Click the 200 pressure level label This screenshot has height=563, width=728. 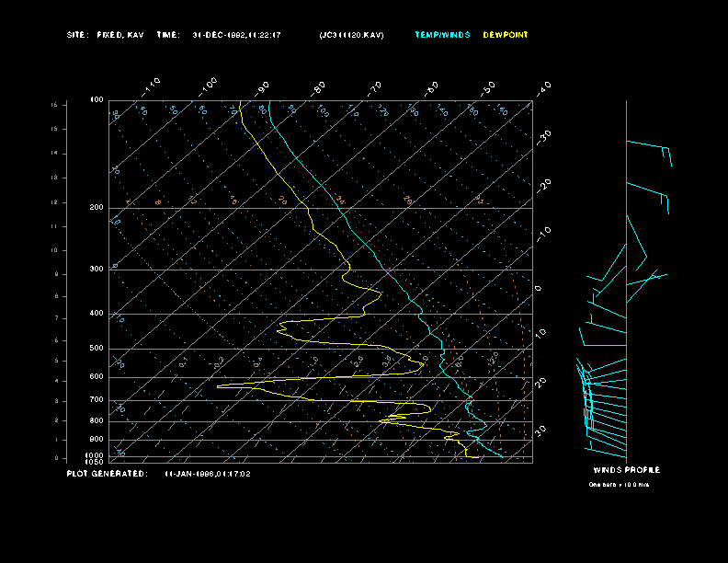pyautogui.click(x=97, y=208)
